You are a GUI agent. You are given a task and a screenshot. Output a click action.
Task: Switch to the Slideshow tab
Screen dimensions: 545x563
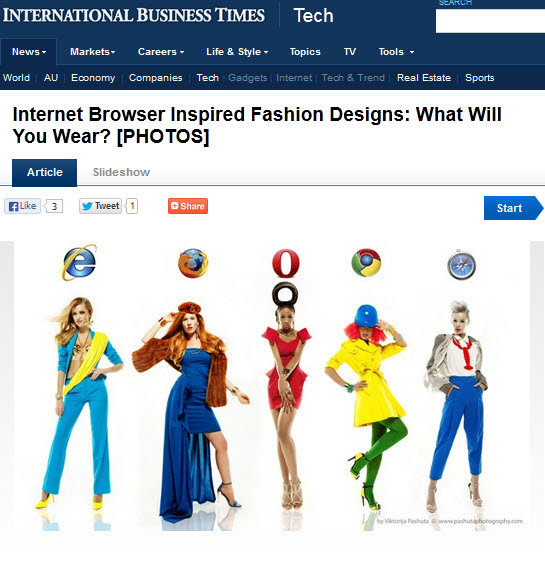[121, 172]
